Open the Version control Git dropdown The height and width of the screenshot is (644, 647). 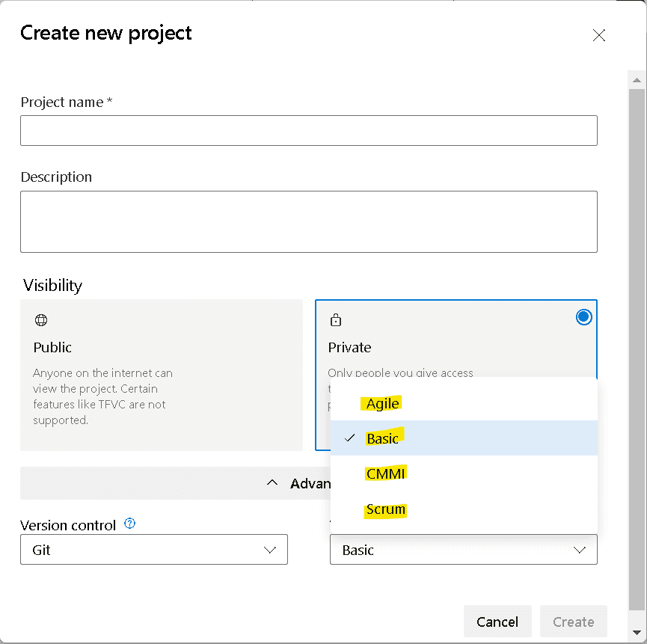pyautogui.click(x=153, y=550)
